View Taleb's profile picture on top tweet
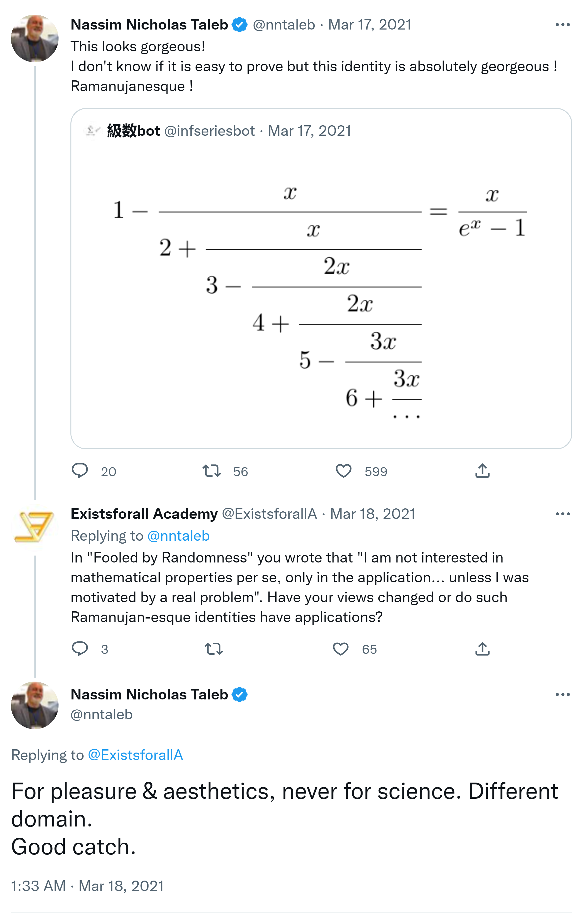Image resolution: width=578 pixels, height=924 pixels. point(35,38)
